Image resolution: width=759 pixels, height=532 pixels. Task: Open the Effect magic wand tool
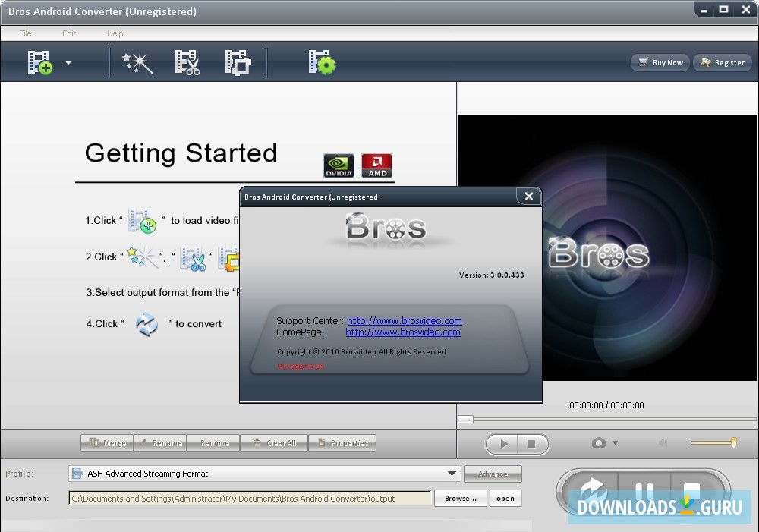(138, 63)
